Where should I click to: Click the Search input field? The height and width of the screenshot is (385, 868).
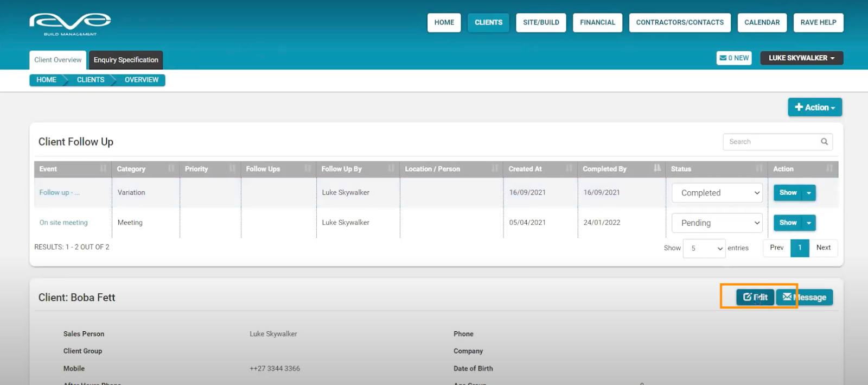(770, 142)
